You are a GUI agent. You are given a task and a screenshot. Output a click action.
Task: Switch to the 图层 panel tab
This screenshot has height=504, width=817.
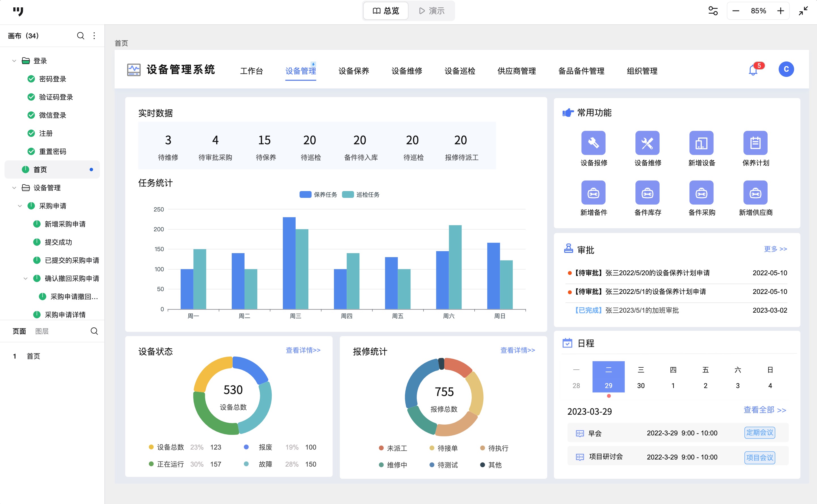click(x=42, y=331)
